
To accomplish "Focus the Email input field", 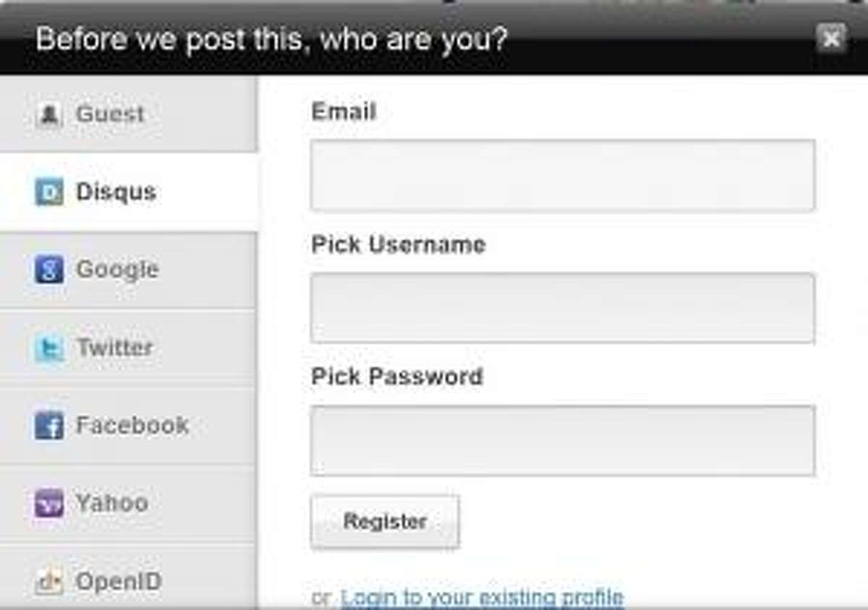I will coord(563,176).
